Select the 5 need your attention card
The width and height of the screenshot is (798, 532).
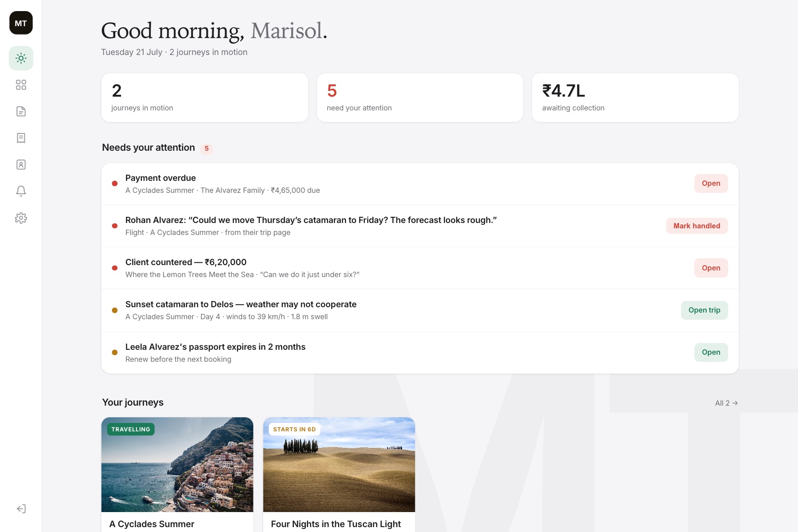[x=420, y=98]
